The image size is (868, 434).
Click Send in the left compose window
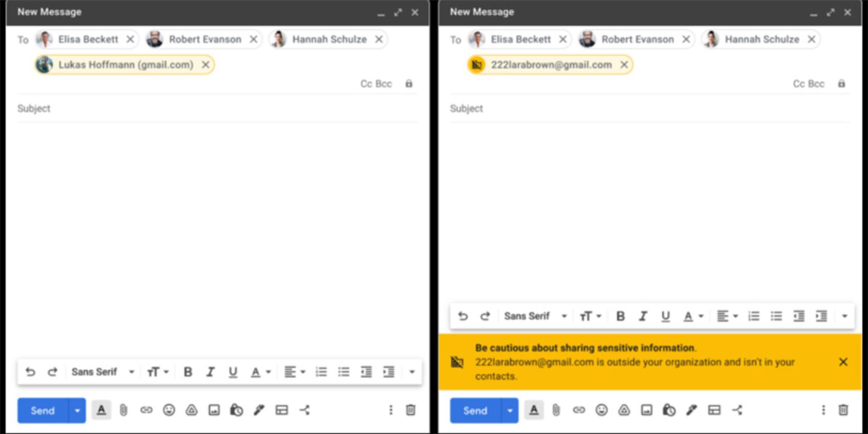pyautogui.click(x=42, y=410)
